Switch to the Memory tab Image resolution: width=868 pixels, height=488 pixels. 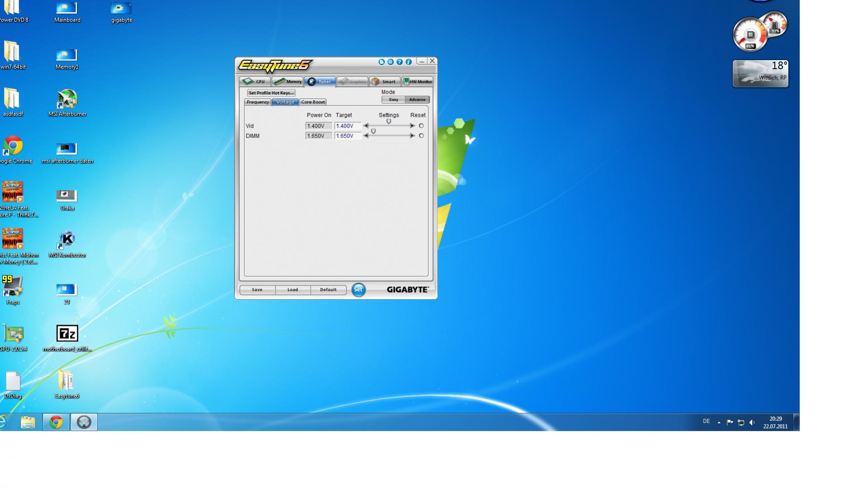point(288,81)
